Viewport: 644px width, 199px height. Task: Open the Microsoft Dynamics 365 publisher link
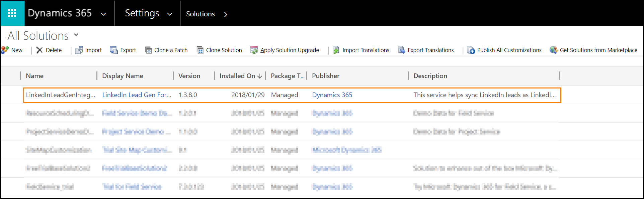click(347, 150)
